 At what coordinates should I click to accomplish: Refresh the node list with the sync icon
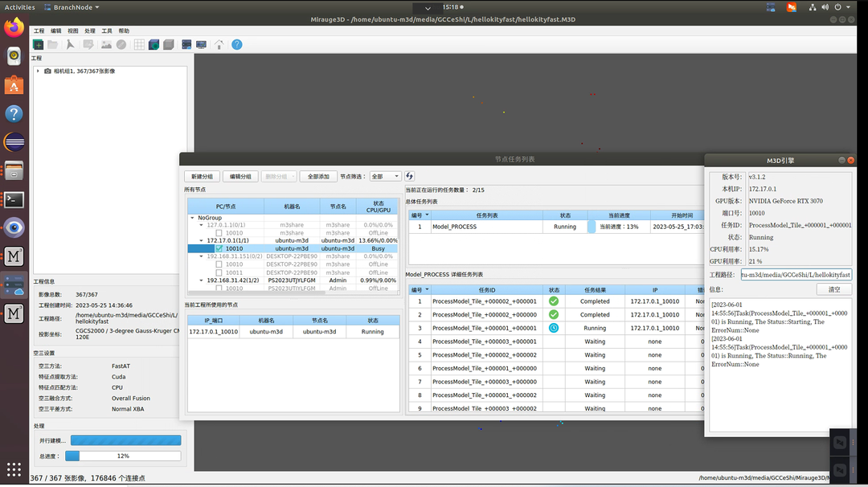(410, 176)
